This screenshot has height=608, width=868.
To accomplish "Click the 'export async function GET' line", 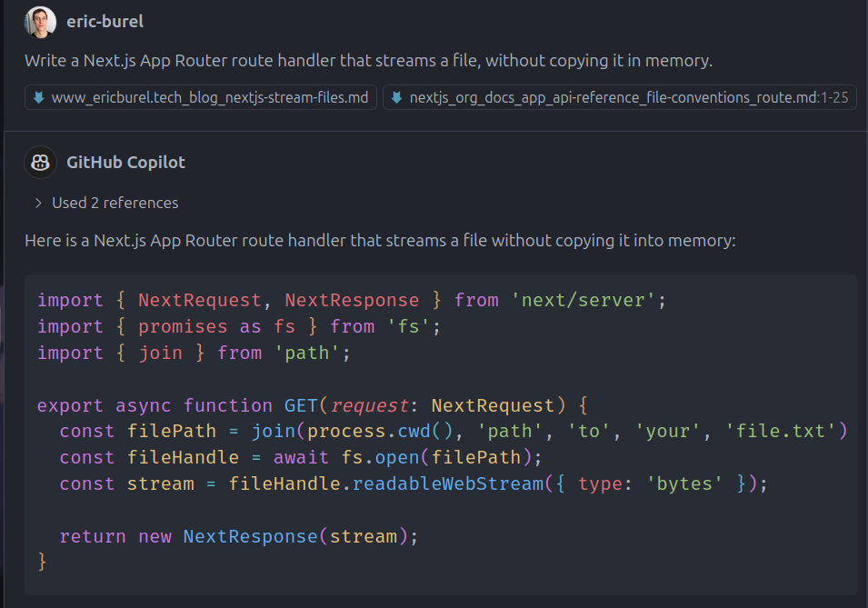I will (313, 406).
